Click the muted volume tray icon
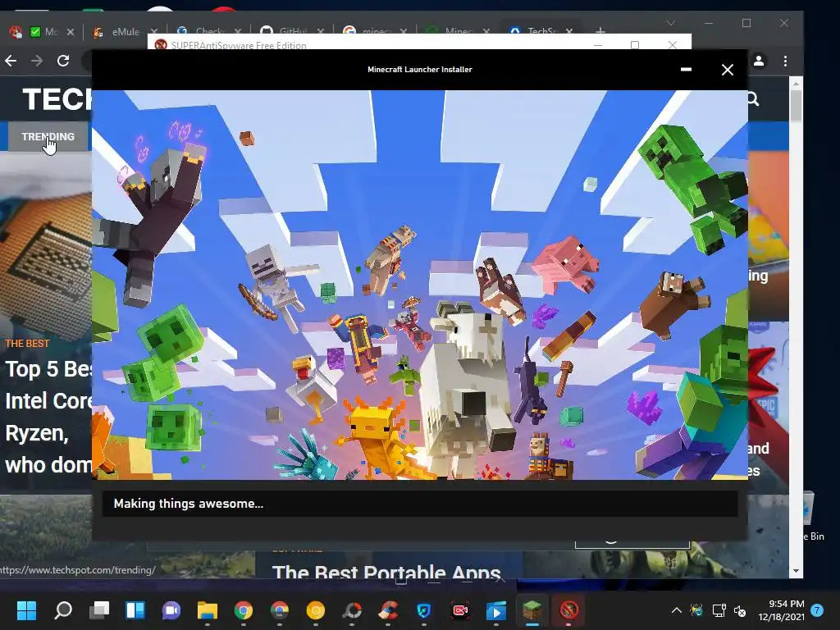This screenshot has width=840, height=630. pyautogui.click(x=740, y=610)
